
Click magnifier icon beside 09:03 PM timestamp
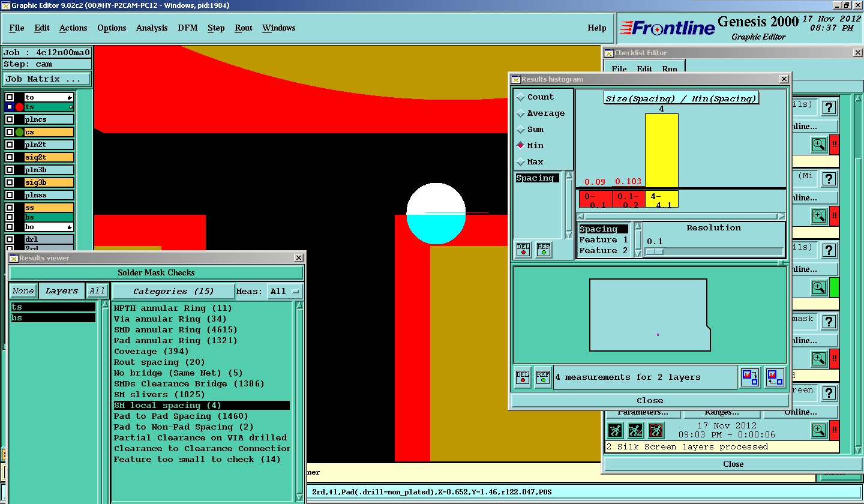[819, 430]
